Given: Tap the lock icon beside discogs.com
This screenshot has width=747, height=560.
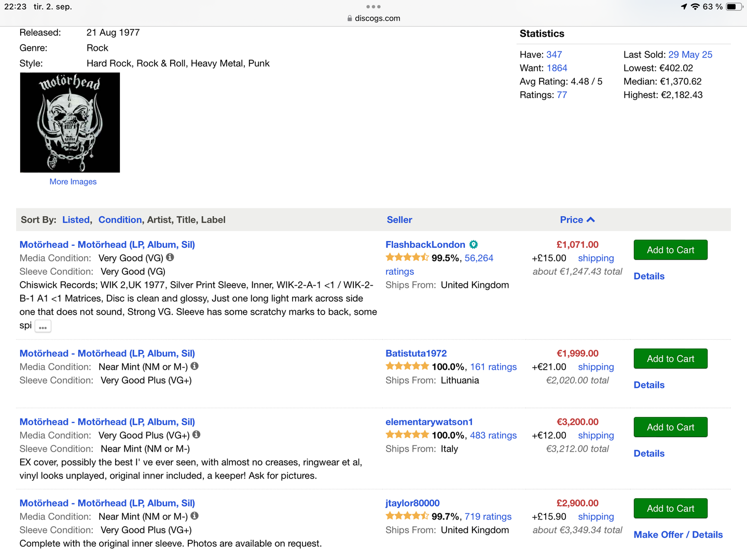Looking at the screenshot, I should pos(350,18).
